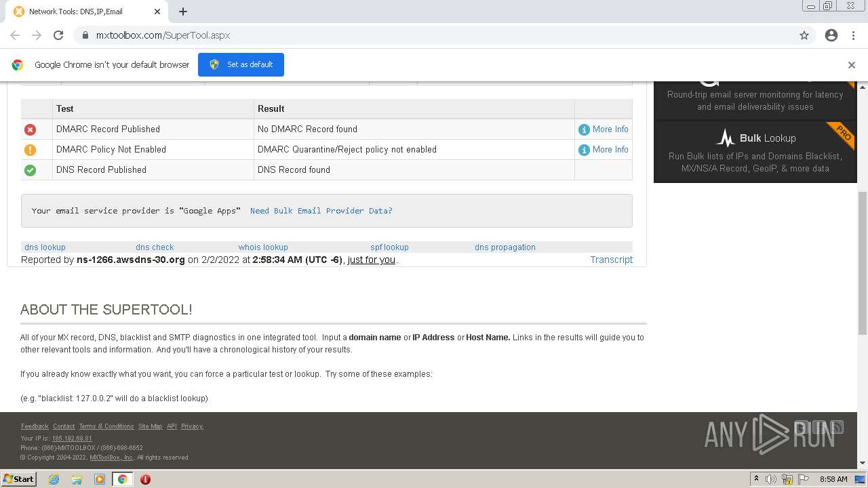This screenshot has width=868, height=488.
Task: Open Terms & Conditions footer link
Action: coord(106,426)
